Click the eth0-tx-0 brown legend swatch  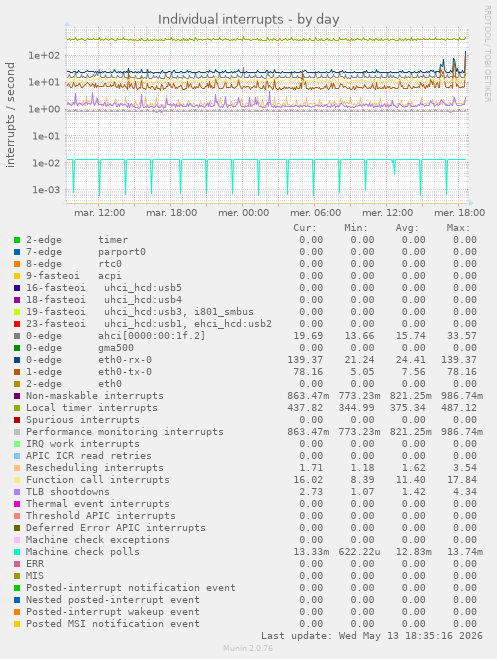tap(17, 372)
